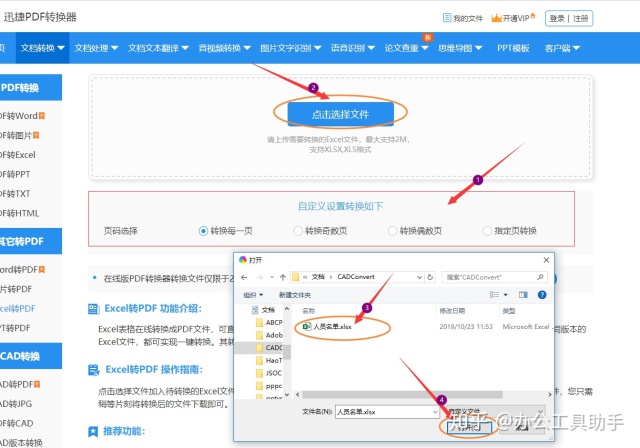Open the JSOC folder in tree
The image size is (640, 448).
(269, 373)
